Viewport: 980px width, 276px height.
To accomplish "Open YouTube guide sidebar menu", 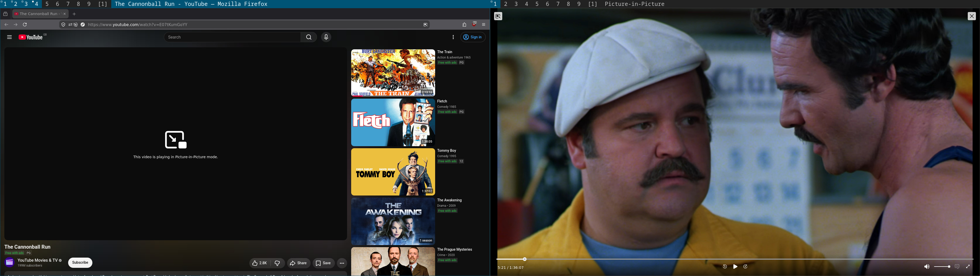I will pos(9,37).
